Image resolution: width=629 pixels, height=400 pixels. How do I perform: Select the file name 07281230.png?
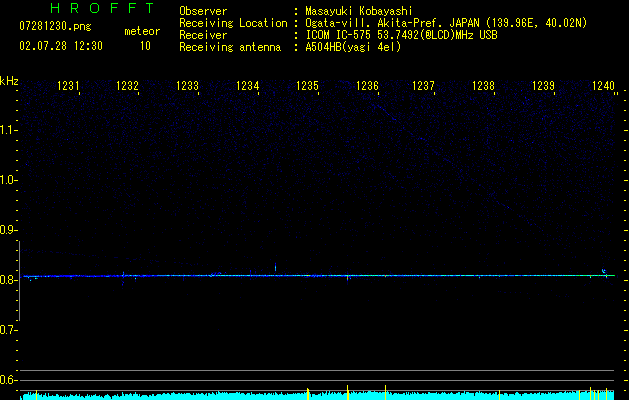tap(55, 27)
